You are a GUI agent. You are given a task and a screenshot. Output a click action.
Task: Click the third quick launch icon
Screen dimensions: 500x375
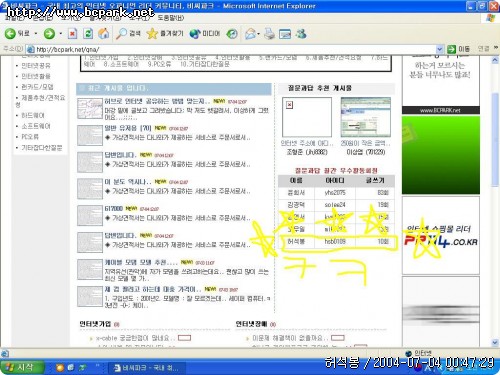coord(82,368)
